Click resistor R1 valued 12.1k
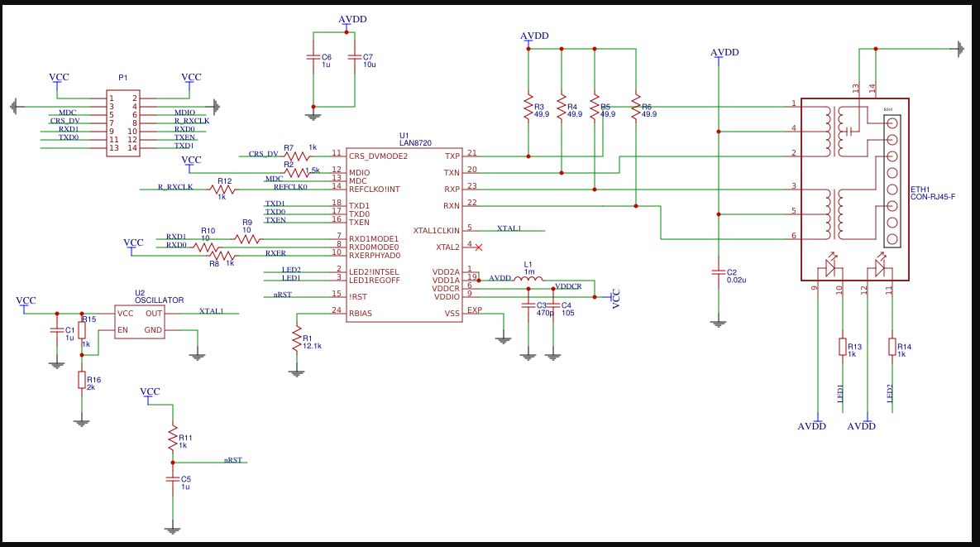 click(295, 339)
